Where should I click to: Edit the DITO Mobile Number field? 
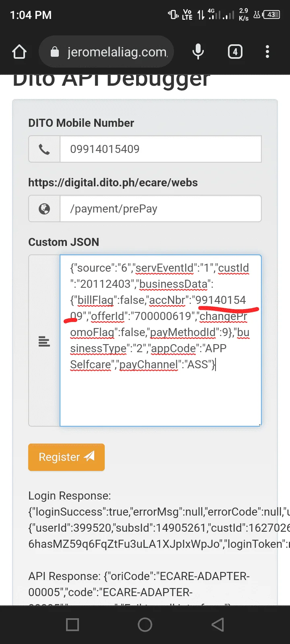pyautogui.click(x=161, y=149)
